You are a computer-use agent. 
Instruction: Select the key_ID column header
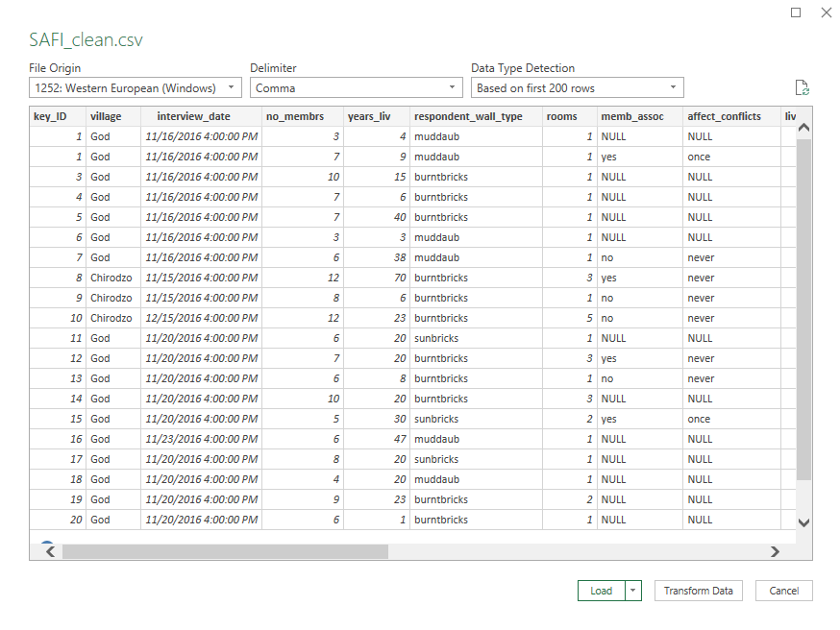click(x=58, y=116)
